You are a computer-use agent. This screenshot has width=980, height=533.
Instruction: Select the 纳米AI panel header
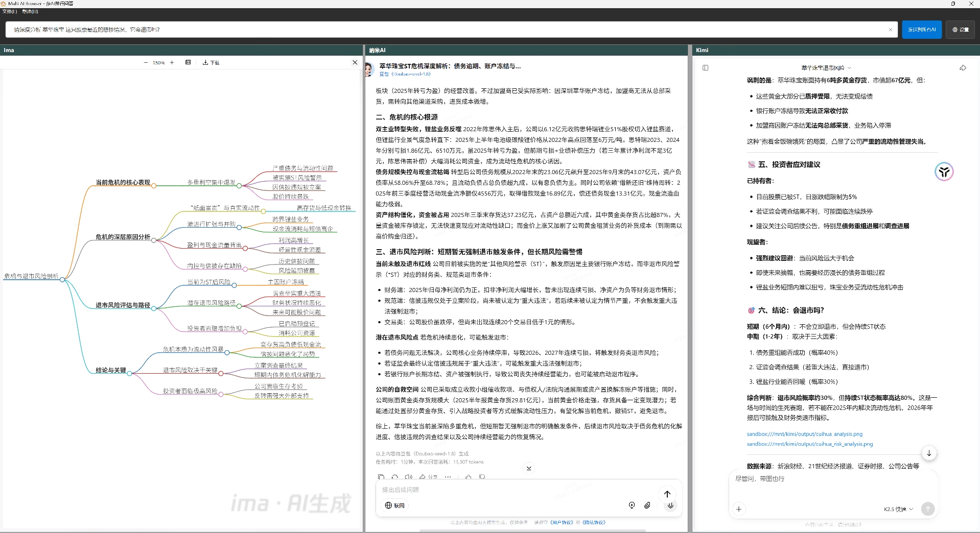(x=526, y=50)
